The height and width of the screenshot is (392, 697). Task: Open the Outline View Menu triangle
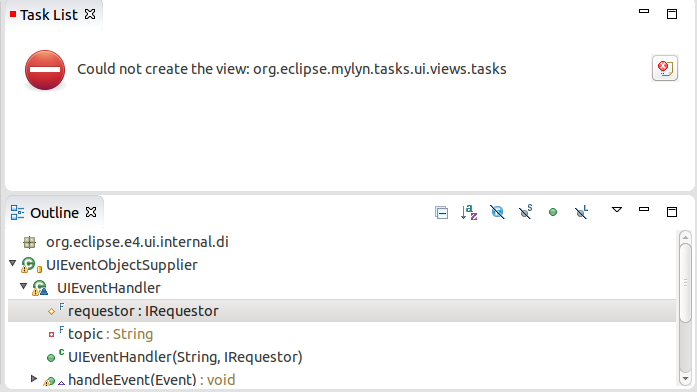(x=617, y=209)
